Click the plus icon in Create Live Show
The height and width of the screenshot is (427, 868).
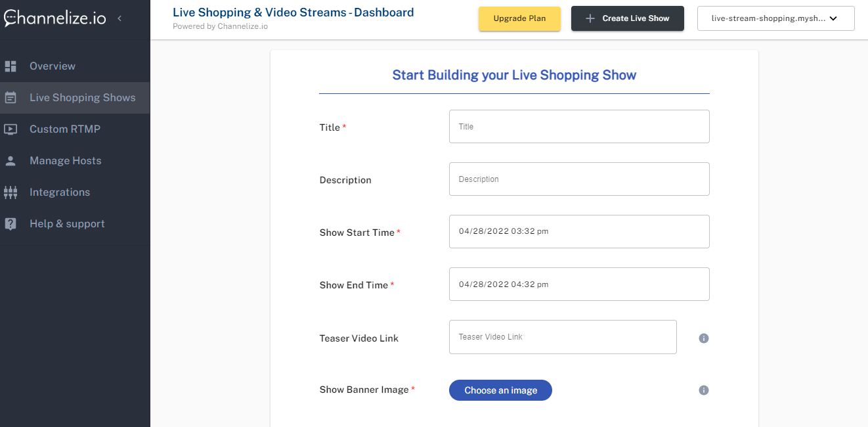point(590,18)
